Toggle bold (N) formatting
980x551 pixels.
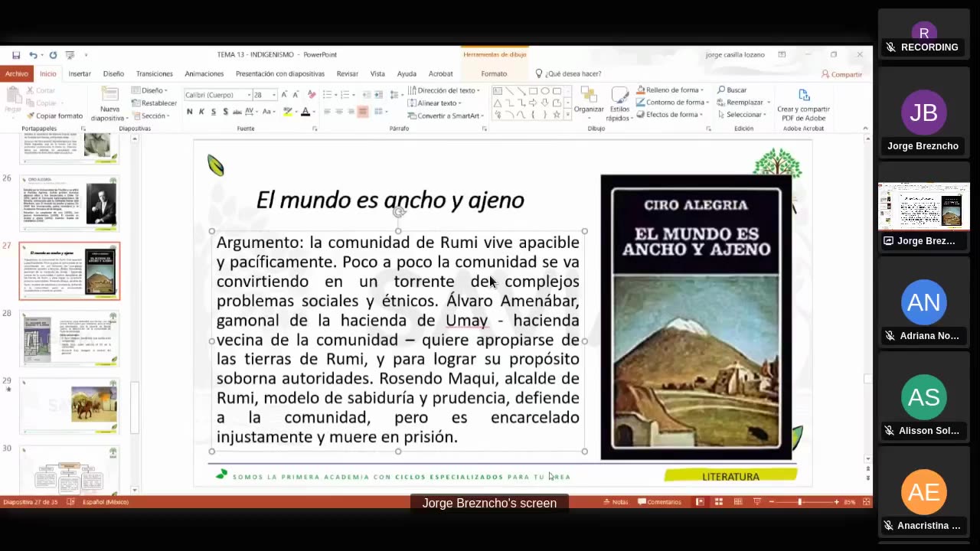(190, 112)
